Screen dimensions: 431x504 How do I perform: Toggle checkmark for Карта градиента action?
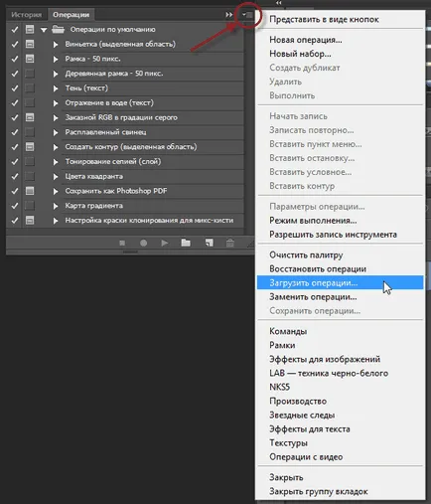coord(15,206)
